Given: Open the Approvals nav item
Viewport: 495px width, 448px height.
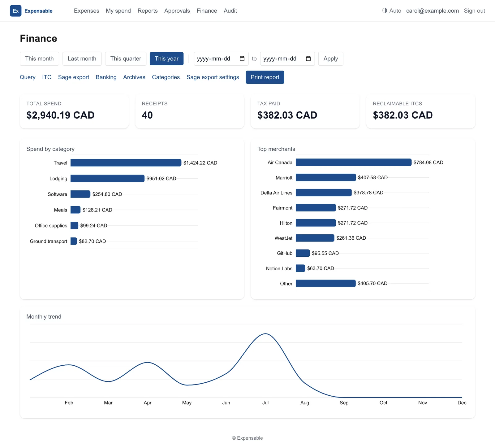Looking at the screenshot, I should (177, 11).
